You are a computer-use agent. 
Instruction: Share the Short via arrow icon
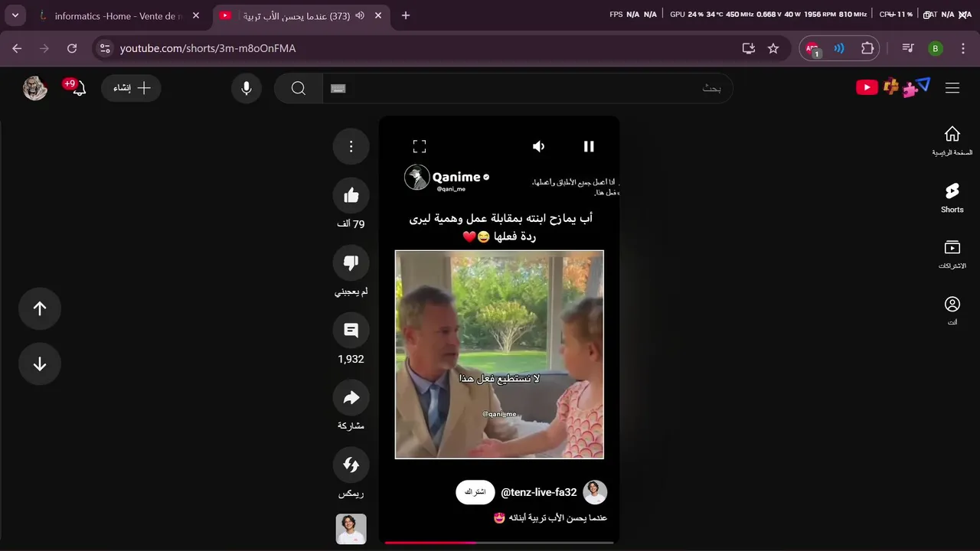(351, 398)
